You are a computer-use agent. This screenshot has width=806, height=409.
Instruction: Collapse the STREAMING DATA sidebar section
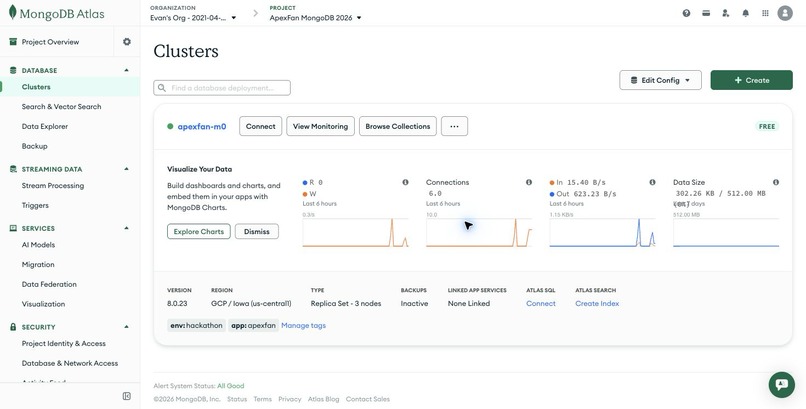tap(126, 169)
